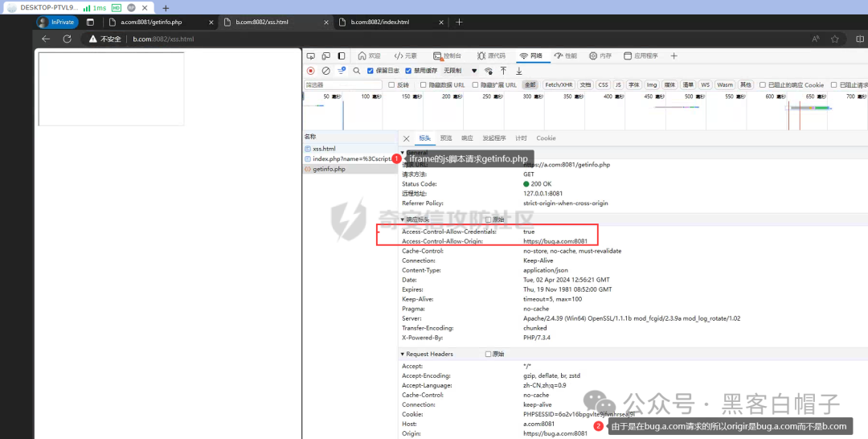Switch to Initiator (发起程序) request tab
The width and height of the screenshot is (868, 439).
coord(494,138)
